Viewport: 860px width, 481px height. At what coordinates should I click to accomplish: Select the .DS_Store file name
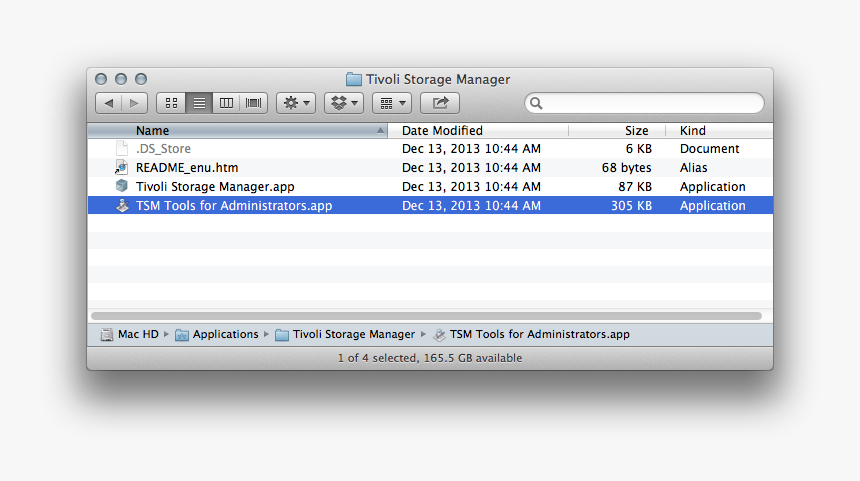pyautogui.click(x=163, y=149)
